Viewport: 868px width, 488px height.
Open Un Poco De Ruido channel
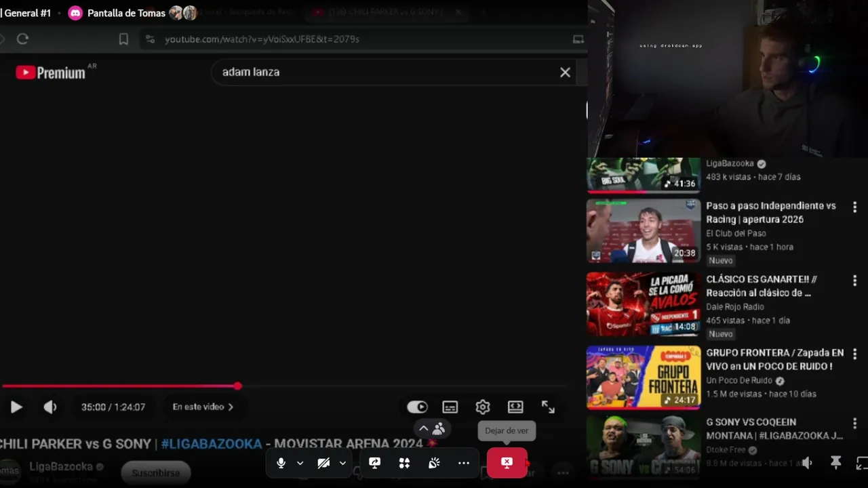(x=740, y=380)
